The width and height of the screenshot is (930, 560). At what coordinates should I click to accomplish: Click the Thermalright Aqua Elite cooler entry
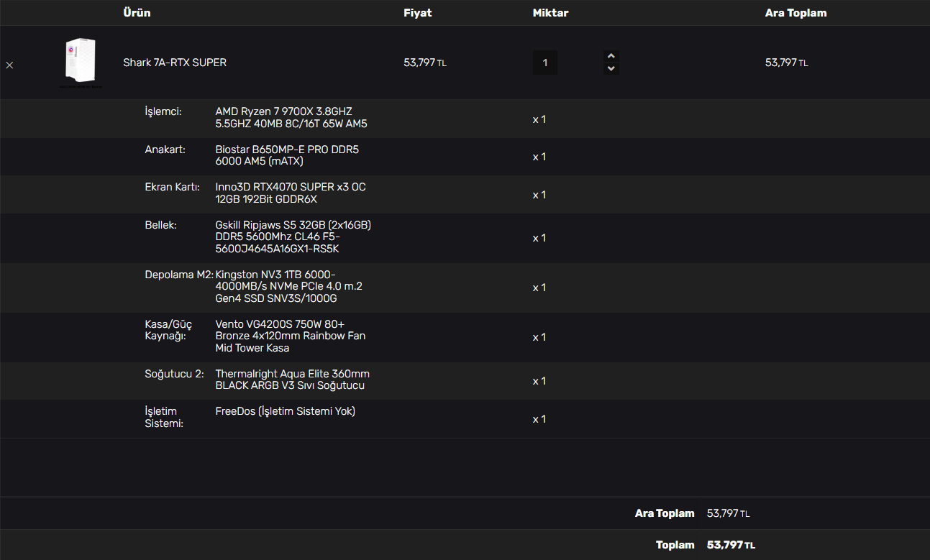coord(292,380)
